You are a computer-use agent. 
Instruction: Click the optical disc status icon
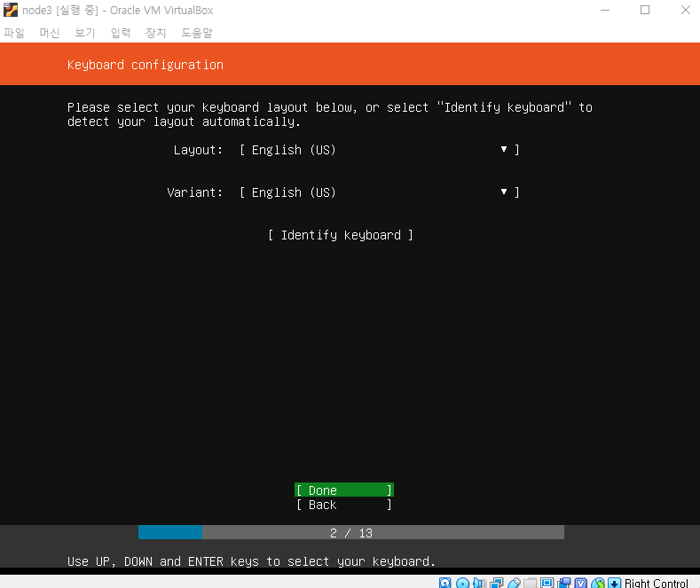click(x=462, y=583)
